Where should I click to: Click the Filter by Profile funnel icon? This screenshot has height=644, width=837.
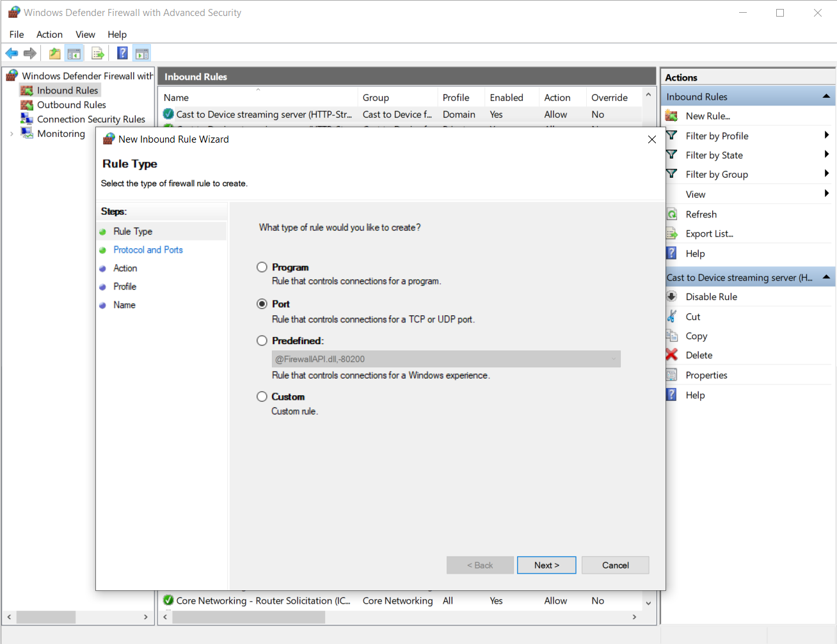coord(671,136)
